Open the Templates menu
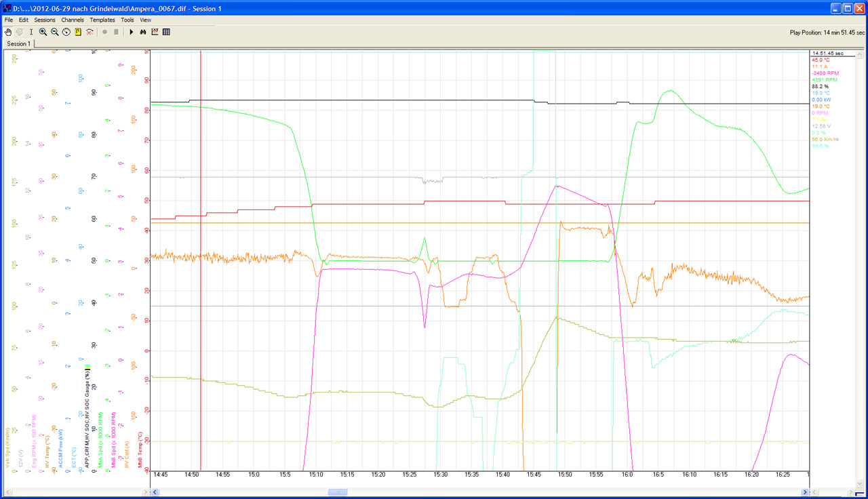868x499 pixels. 102,20
